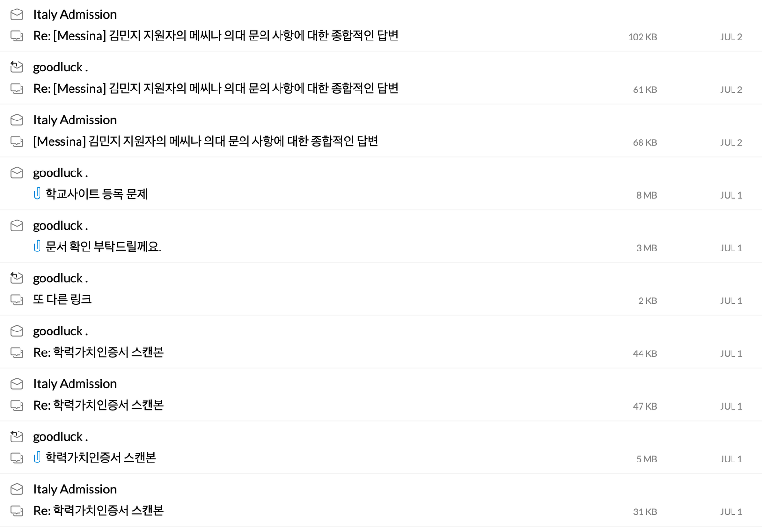This screenshot has height=532, width=762.
Task: Click the replied envelope icon on 또 다른 링크 email
Action: (x=17, y=278)
